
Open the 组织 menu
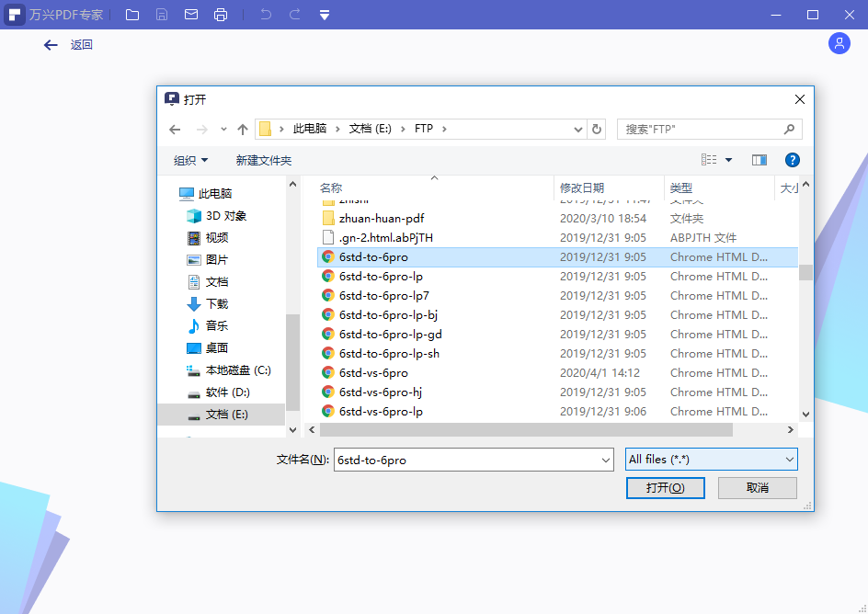click(190, 161)
